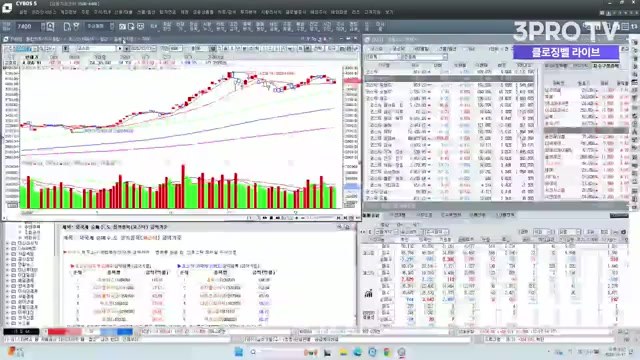The width and height of the screenshot is (640, 360).
Task: Select fourth tab in bottom-right panel
Action: click(451, 215)
